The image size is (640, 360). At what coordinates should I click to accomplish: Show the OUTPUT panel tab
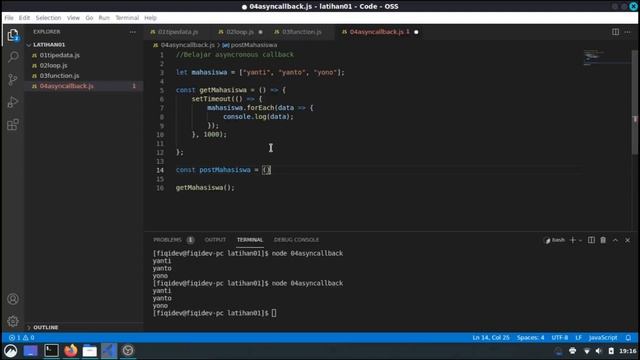pyautogui.click(x=215, y=240)
